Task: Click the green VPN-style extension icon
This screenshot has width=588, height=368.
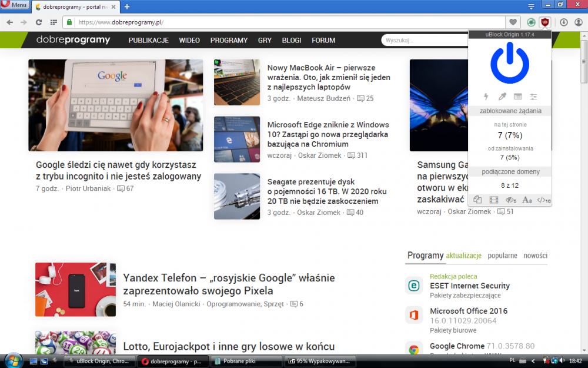Action: click(x=531, y=22)
